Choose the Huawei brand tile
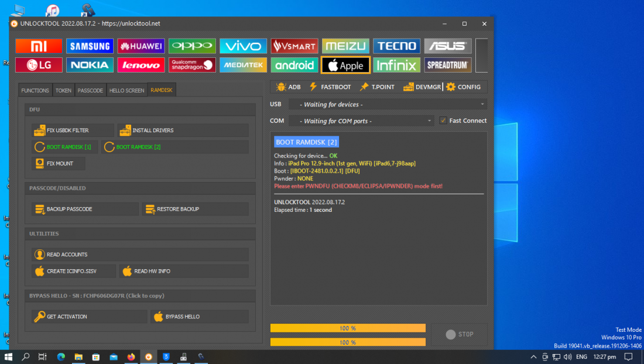This screenshot has width=644, height=364. tap(141, 46)
